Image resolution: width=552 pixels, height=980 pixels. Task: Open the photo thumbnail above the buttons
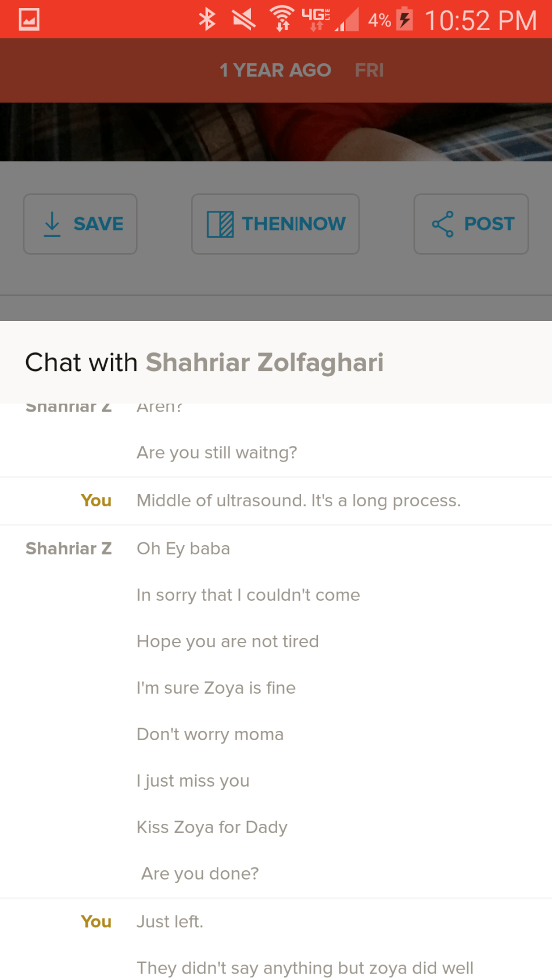tap(276, 132)
